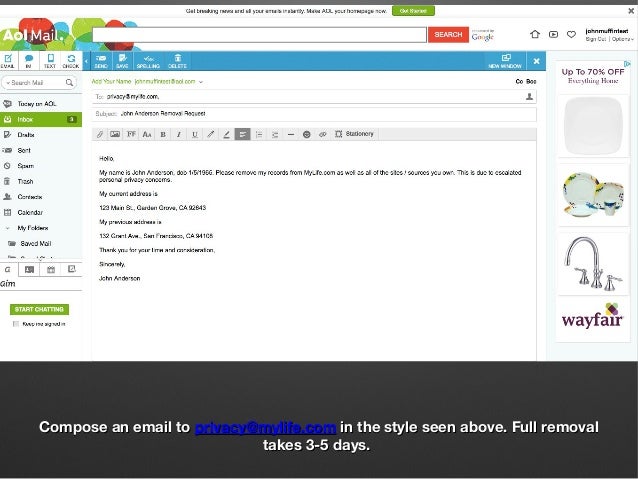Switch to the calendar mini tab
Image resolution: width=638 pixels, height=479 pixels.
50,269
